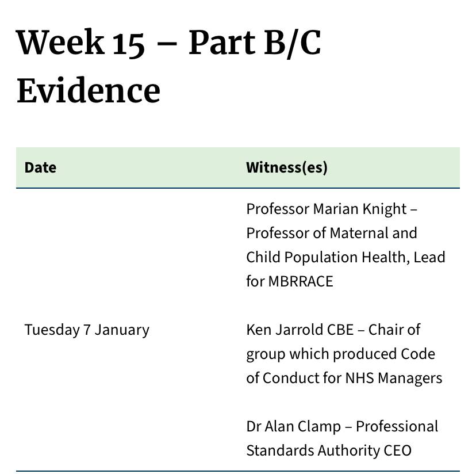Click 'Professor of Maternal and' line
Viewport: 476px width, 474px height.
click(x=332, y=233)
